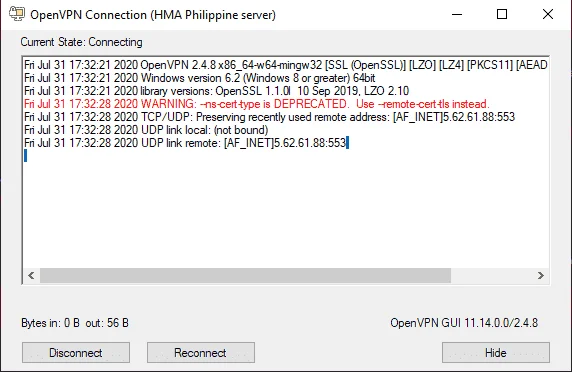572x372 pixels.
Task: Click the Reconnect button
Action: click(201, 352)
